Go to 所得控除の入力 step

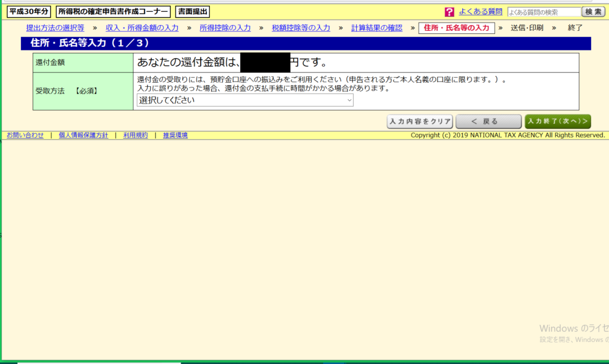pyautogui.click(x=225, y=28)
